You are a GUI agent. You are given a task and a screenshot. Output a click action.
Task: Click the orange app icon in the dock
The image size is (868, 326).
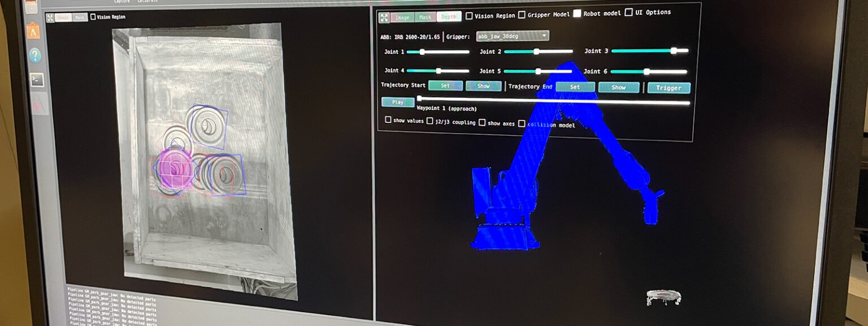32,32
